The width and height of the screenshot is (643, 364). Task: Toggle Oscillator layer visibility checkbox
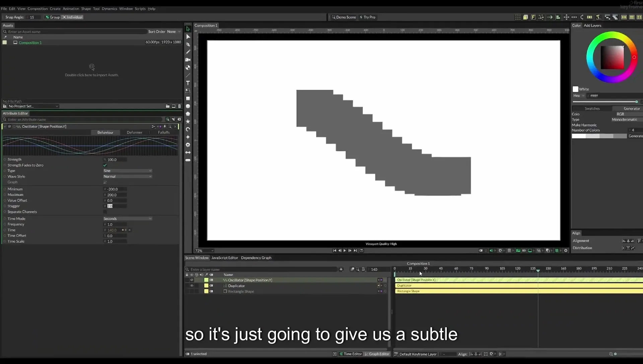192,280
